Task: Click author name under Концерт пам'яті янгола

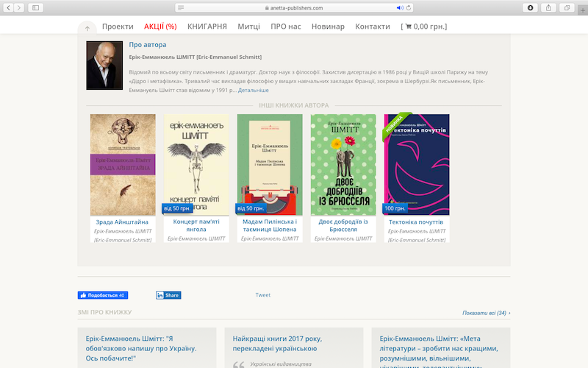Action: (196, 238)
